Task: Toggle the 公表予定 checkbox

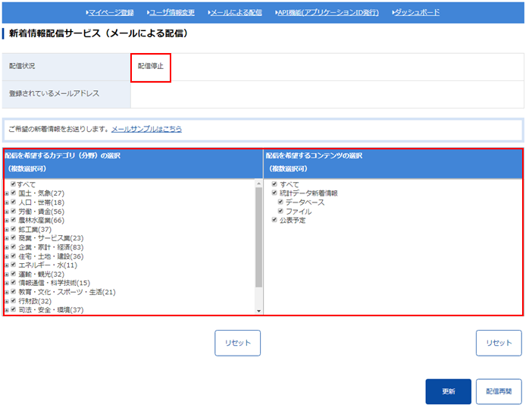Action: click(274, 221)
